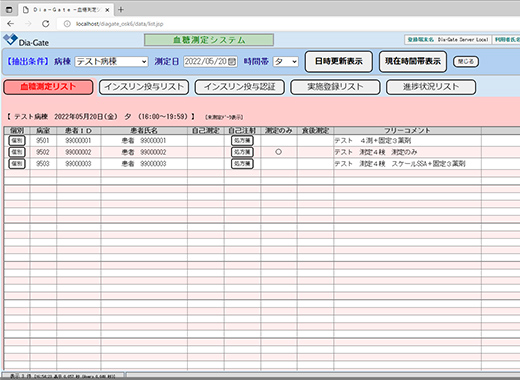Click the 病室 column header
The image size is (520, 380).
click(43, 130)
